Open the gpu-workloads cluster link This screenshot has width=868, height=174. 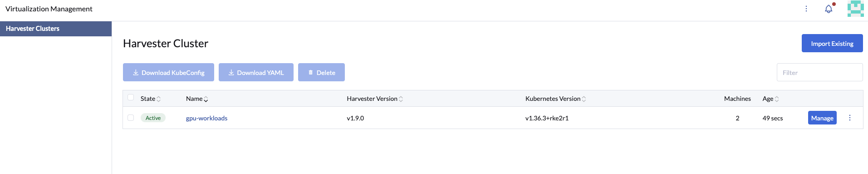(206, 118)
